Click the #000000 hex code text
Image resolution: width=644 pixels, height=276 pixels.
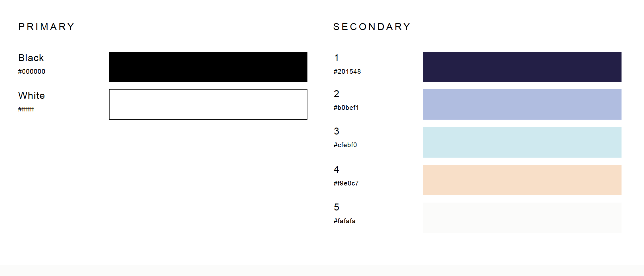(x=32, y=72)
